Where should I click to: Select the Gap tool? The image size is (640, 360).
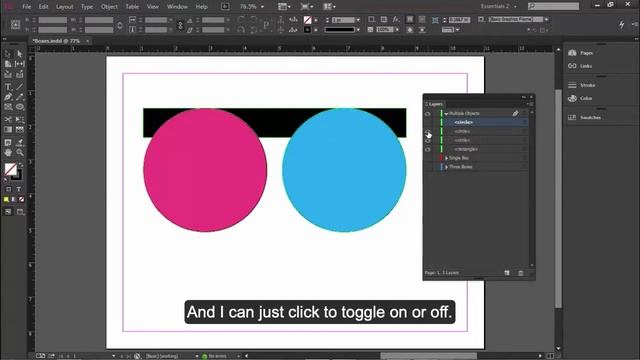(20, 64)
